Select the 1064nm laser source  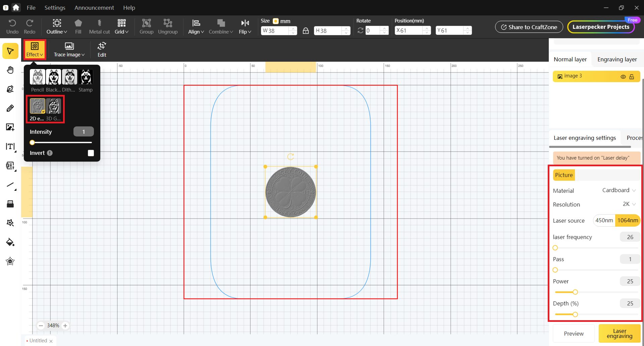(x=628, y=220)
